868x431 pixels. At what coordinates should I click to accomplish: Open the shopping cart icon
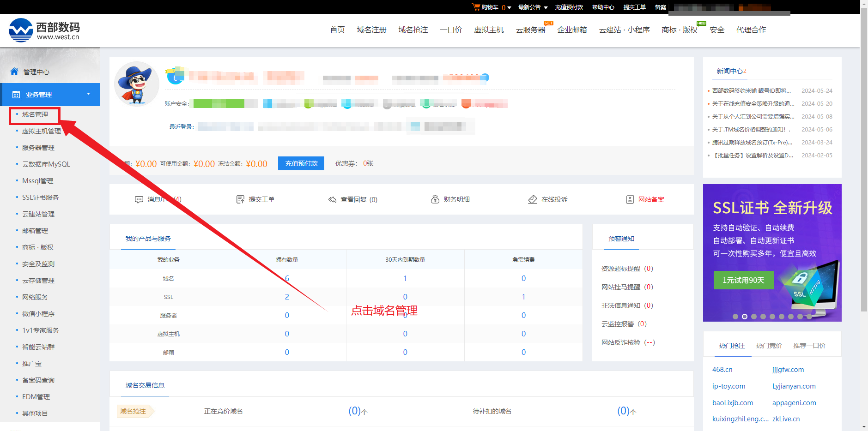[x=476, y=7]
